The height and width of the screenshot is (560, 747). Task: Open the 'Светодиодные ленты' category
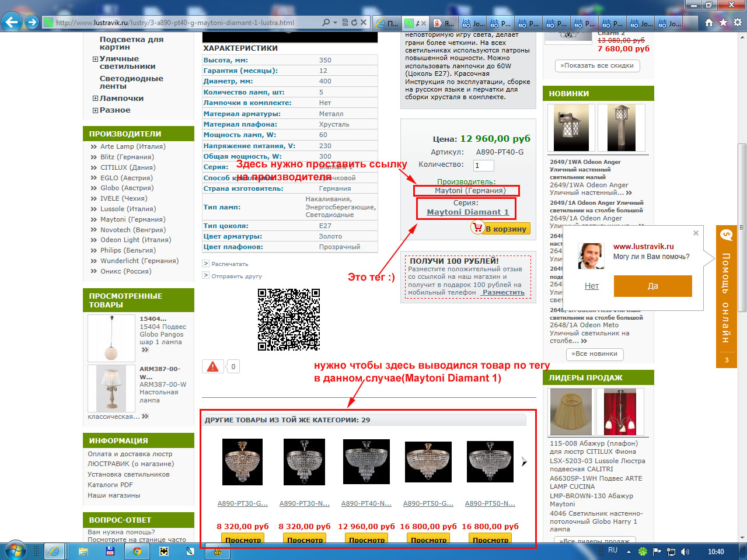click(131, 82)
